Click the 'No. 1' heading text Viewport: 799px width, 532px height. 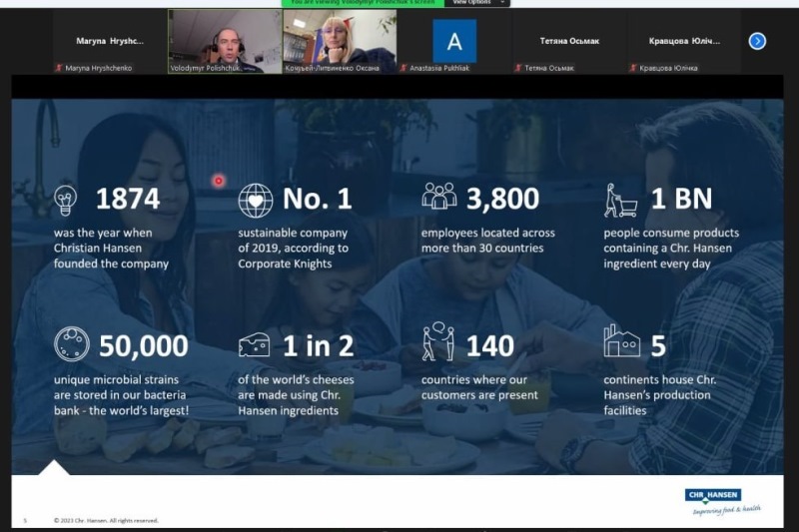tap(317, 199)
